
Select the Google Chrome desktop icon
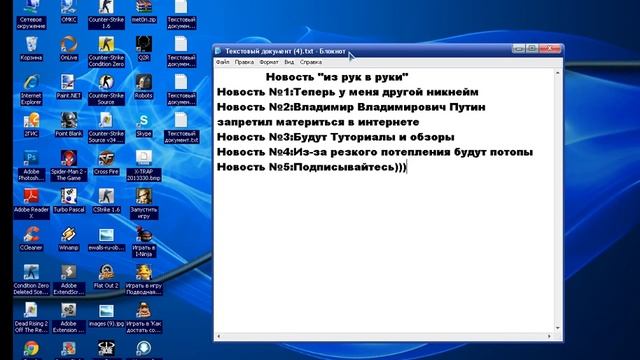tap(31, 349)
